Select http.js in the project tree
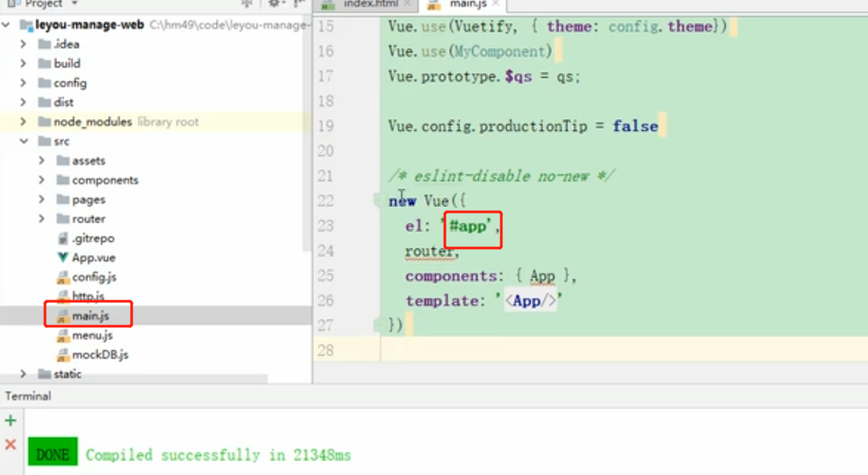 point(88,296)
